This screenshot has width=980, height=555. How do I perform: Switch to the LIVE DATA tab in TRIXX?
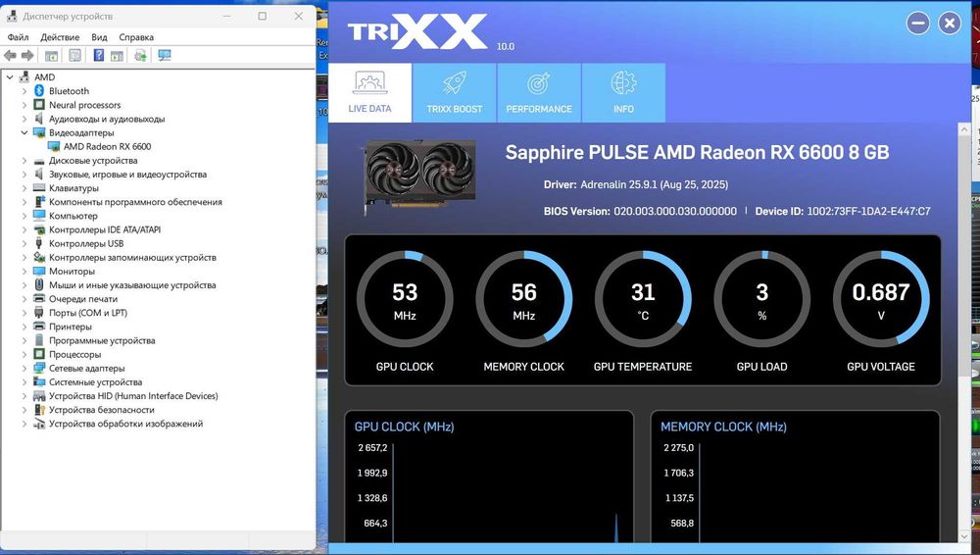pos(370,92)
